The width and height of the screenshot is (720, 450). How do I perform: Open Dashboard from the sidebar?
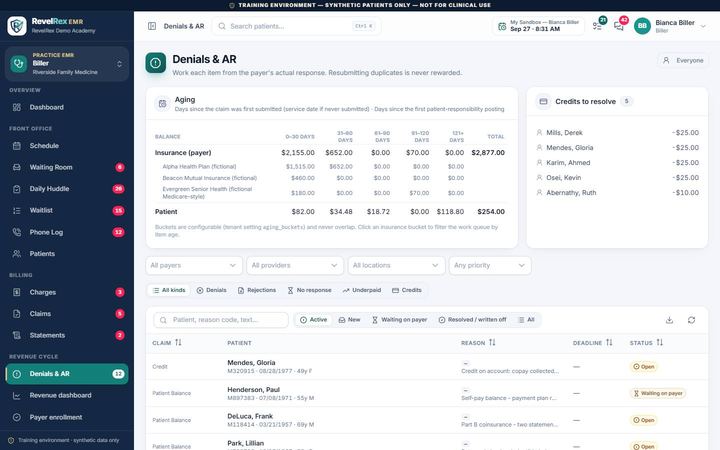(x=67, y=107)
